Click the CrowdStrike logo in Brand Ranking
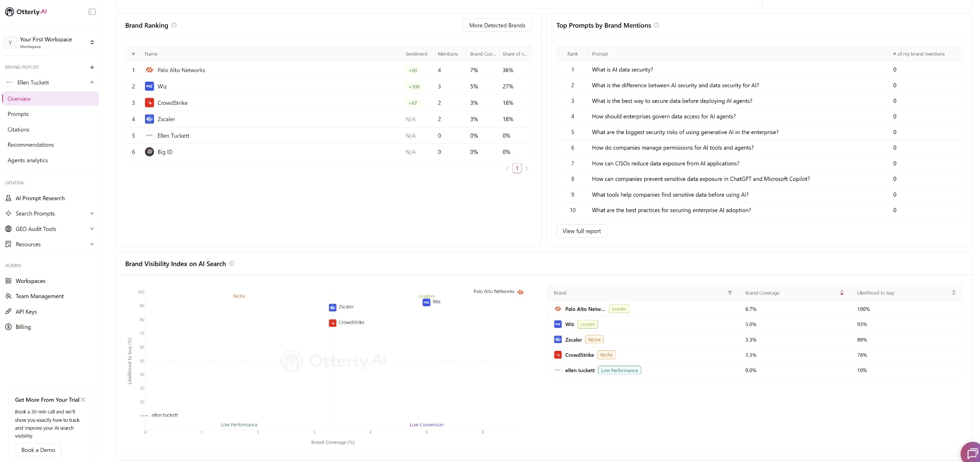This screenshot has width=980, height=462. pos(149,103)
